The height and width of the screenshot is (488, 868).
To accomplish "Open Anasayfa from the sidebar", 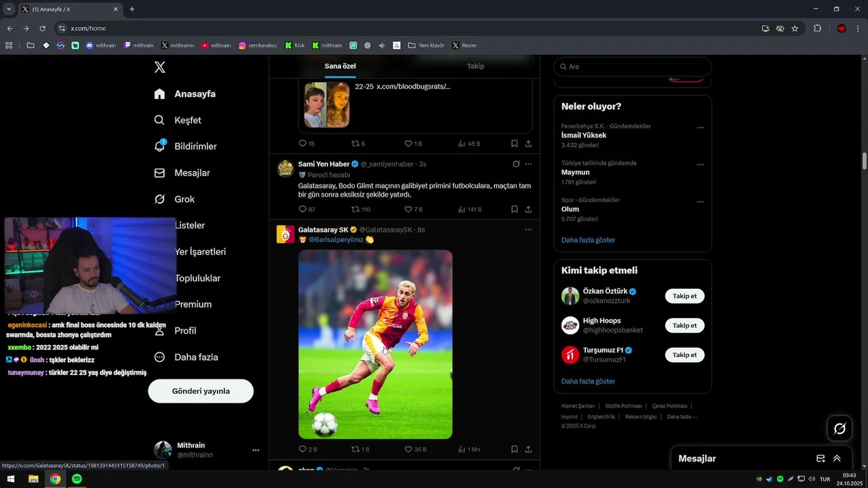I will 185,94.
